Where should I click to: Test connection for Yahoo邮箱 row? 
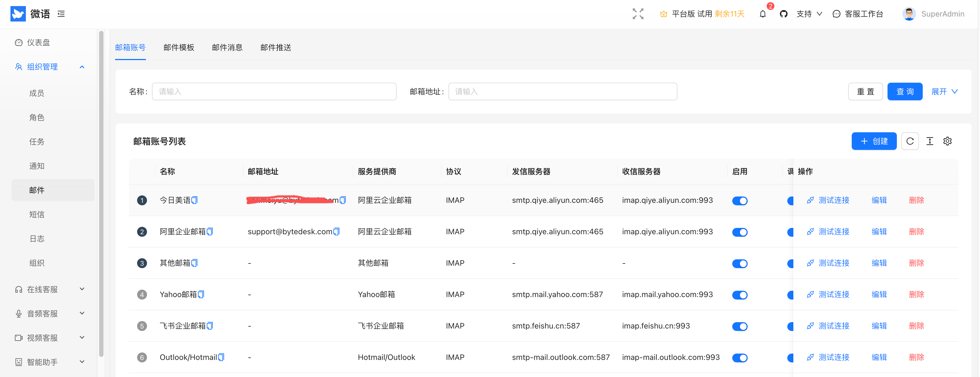click(828, 295)
